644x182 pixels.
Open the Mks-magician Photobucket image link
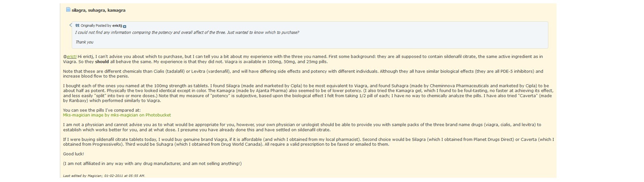[117, 115]
